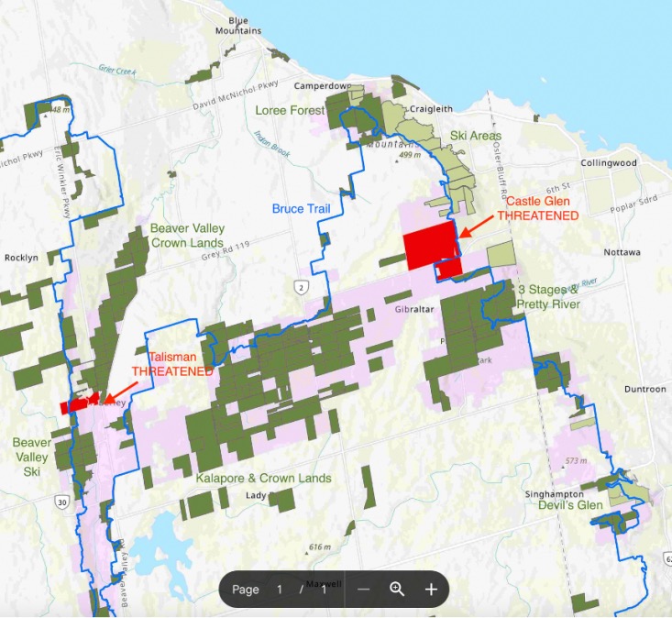The height and width of the screenshot is (618, 672).
Task: Click the zoom in plus button
Action: 431,590
